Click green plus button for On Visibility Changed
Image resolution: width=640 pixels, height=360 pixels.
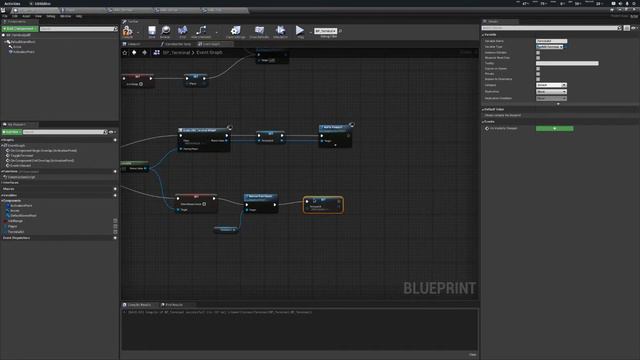pyautogui.click(x=554, y=129)
